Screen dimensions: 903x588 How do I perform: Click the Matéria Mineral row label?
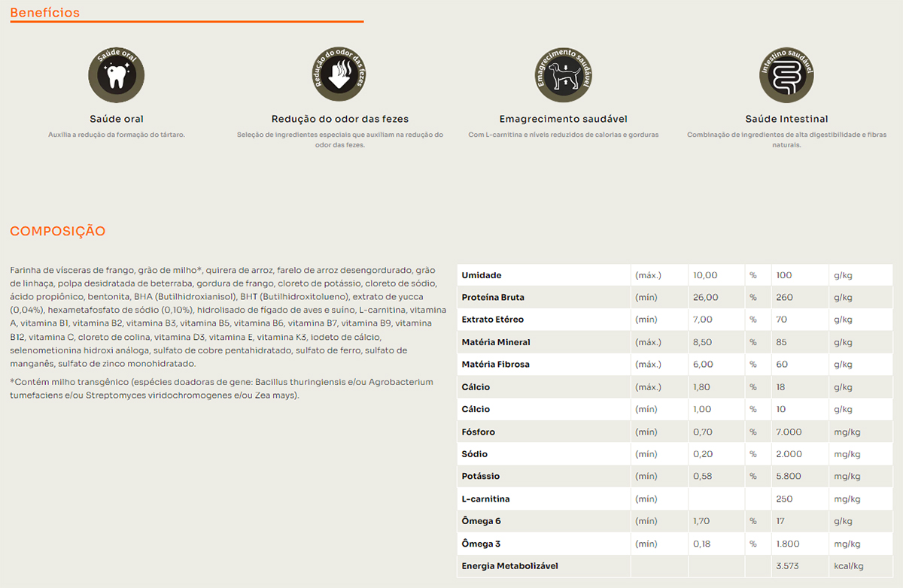(x=496, y=342)
